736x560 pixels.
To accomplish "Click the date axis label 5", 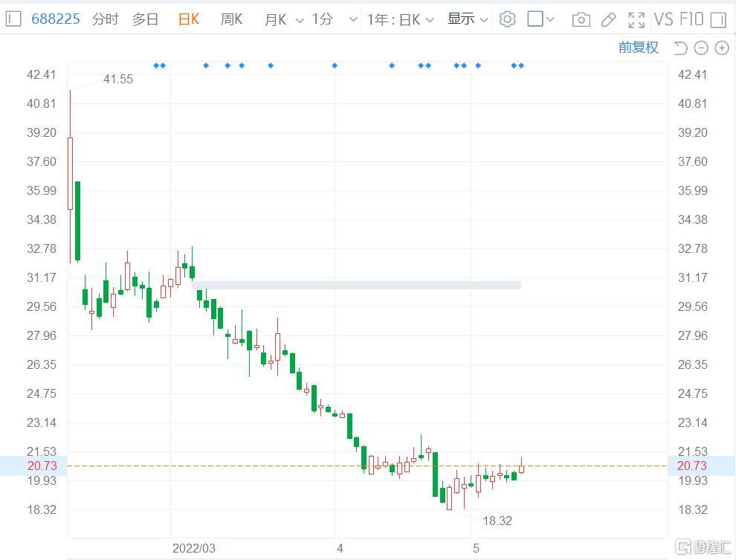I will (476, 548).
